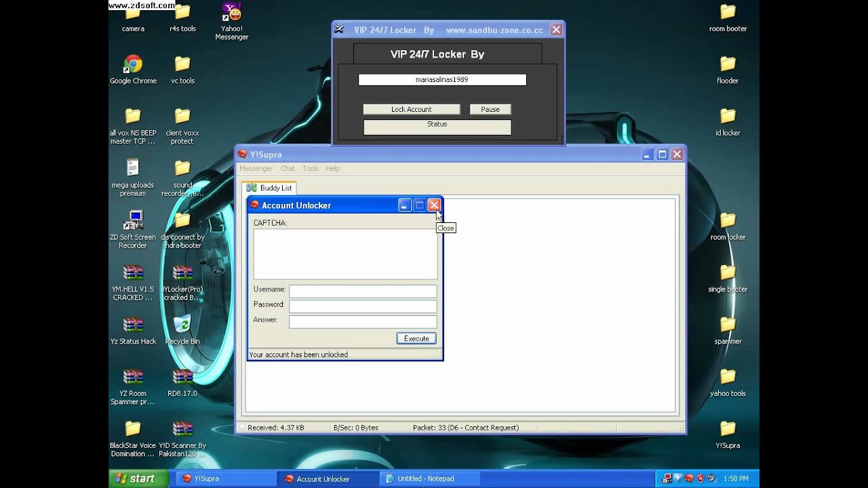The width and height of the screenshot is (868, 488).
Task: Open the room locker folder
Action: pyautogui.click(x=728, y=226)
